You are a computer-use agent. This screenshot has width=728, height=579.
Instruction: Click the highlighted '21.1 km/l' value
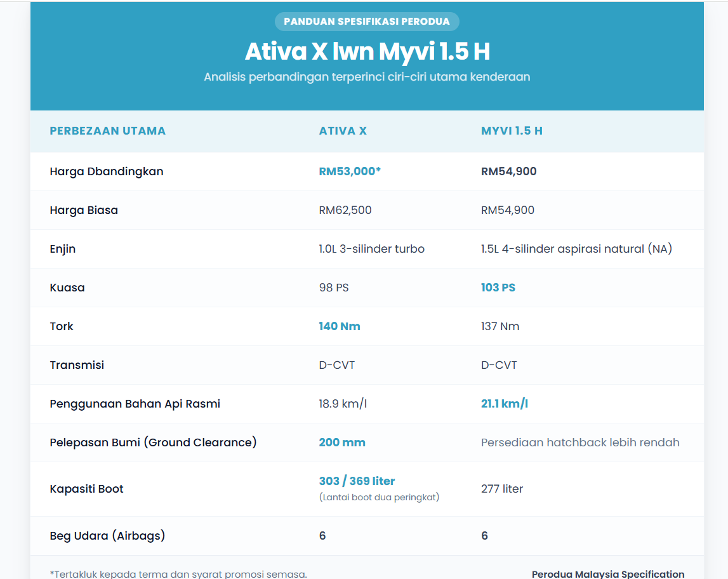[x=504, y=404]
